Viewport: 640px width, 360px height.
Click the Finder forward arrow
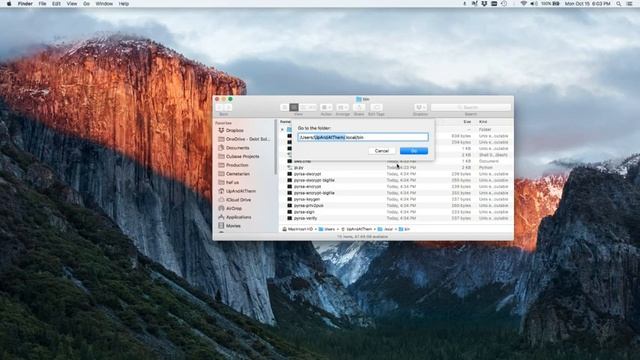click(x=228, y=107)
